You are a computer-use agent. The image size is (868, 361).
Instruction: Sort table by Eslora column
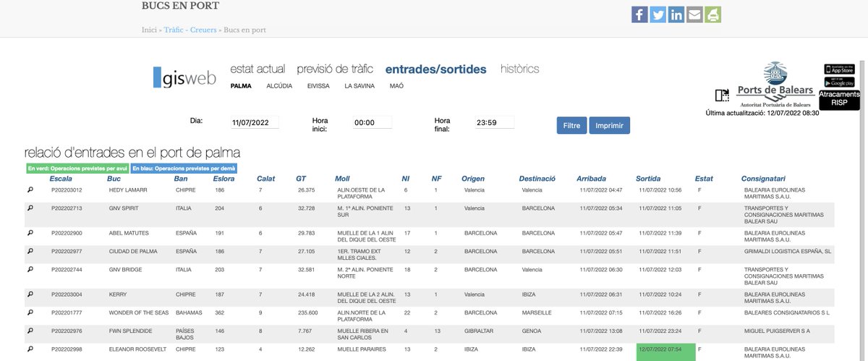coord(224,178)
